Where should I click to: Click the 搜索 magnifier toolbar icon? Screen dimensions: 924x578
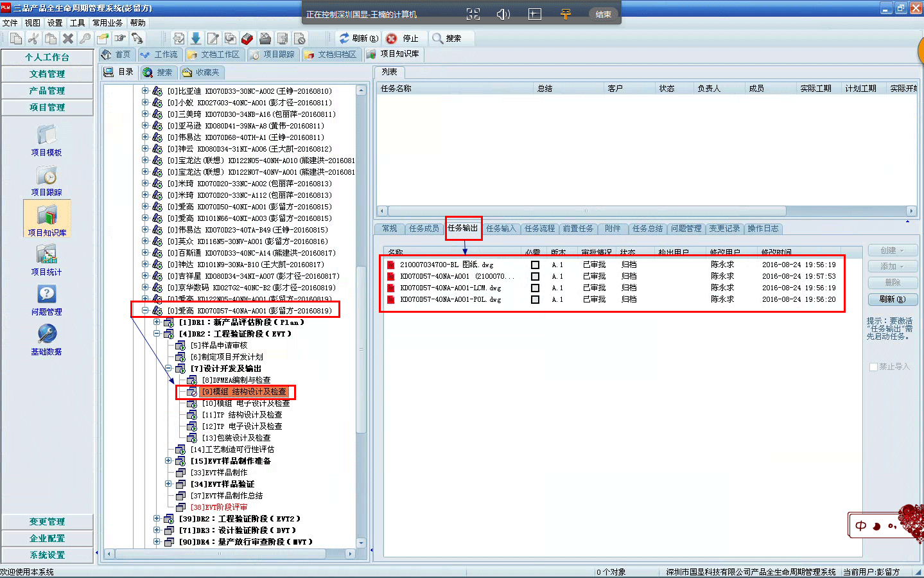point(438,39)
